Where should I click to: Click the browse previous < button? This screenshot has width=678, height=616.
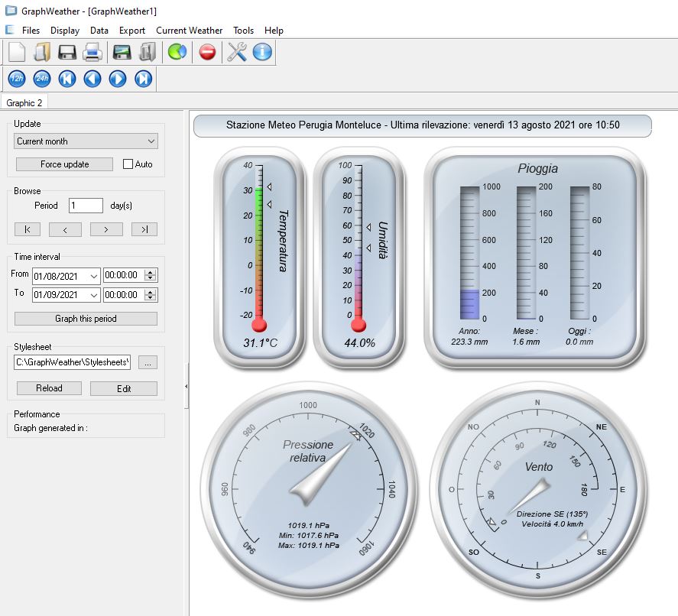(65, 229)
